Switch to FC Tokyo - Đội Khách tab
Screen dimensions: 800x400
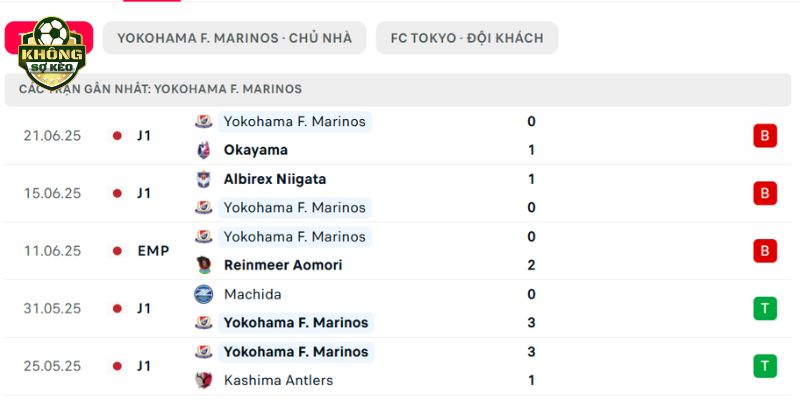[x=467, y=38]
